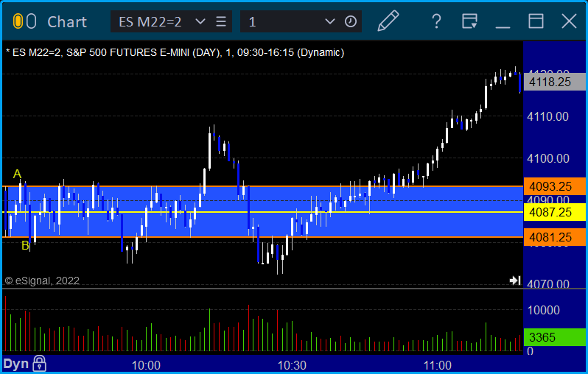This screenshot has height=374, width=588.
Task: Click the 4100.00 price axis label
Action: coord(548,158)
